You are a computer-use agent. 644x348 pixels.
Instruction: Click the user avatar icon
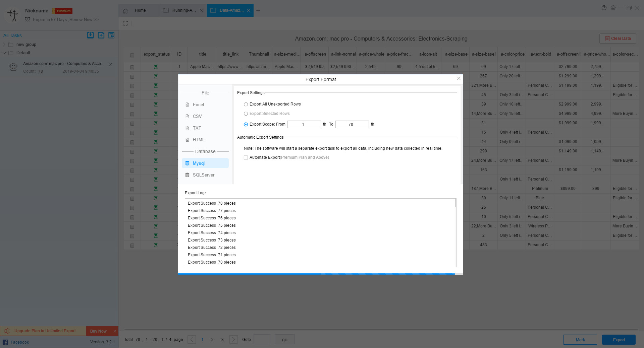coord(13,15)
